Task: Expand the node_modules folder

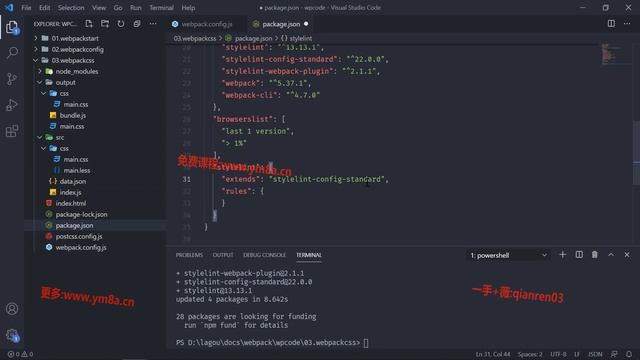Action: [77, 71]
